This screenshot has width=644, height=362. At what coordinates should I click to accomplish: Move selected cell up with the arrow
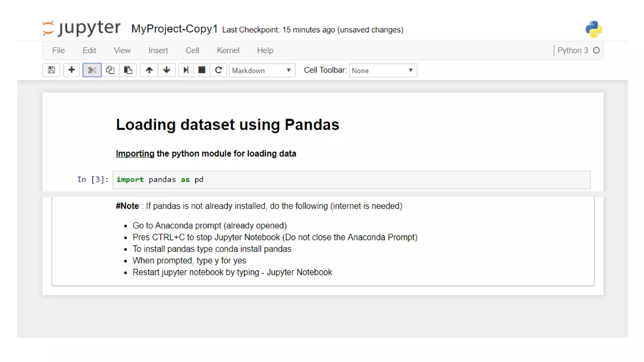[x=149, y=70]
